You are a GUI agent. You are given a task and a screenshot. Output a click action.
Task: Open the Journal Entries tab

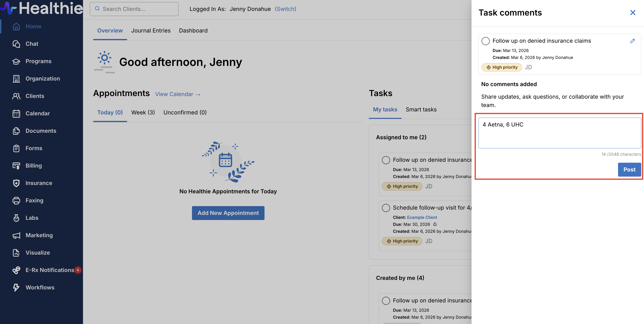(151, 31)
